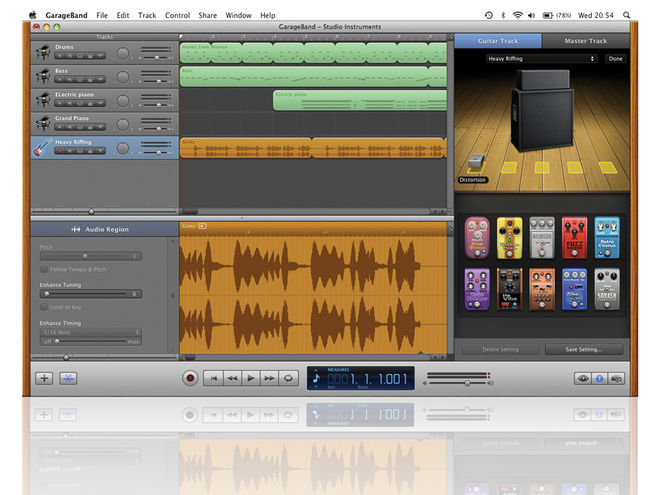Expand automation on Grand Piano track
This screenshot has width=660, height=495.
click(x=100, y=127)
